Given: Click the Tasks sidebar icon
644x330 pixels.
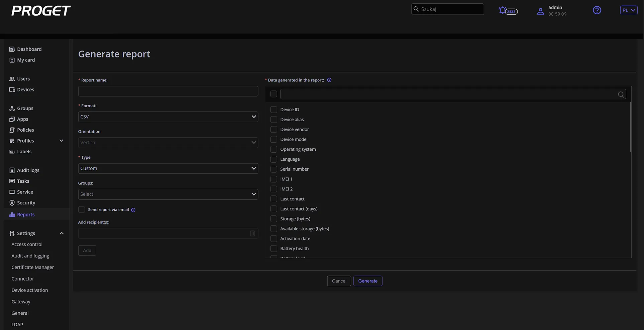Looking at the screenshot, I should 12,181.
